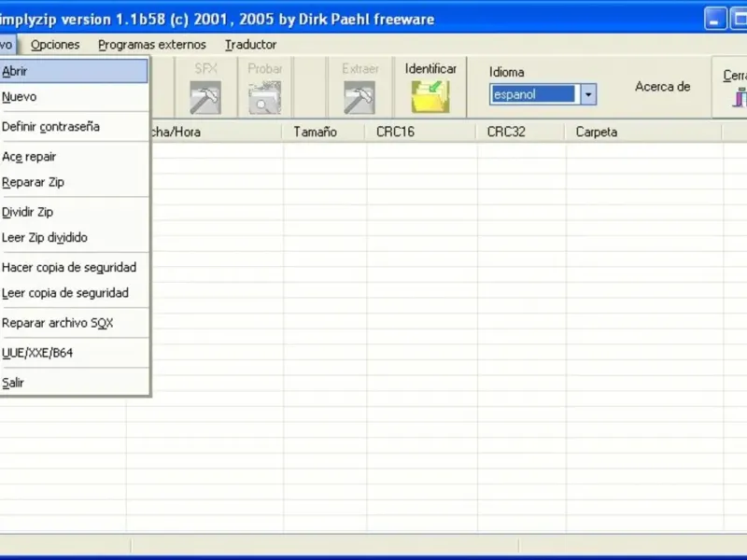The image size is (747, 560).
Task: Sort by the CRC32 column header
Action: click(x=521, y=132)
